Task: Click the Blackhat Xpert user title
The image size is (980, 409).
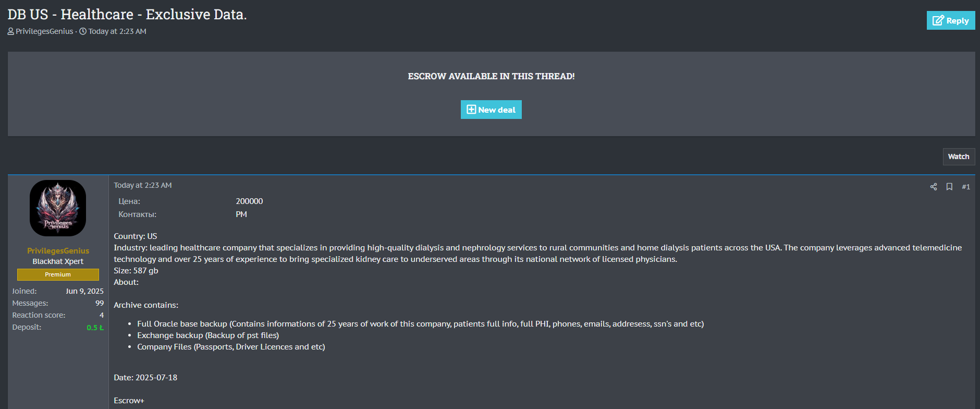Action: [58, 261]
